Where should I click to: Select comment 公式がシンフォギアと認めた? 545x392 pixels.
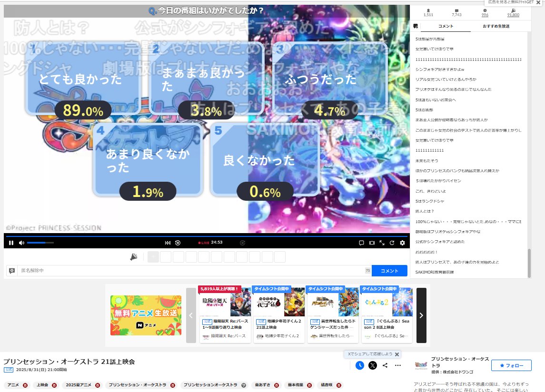tap(440, 242)
